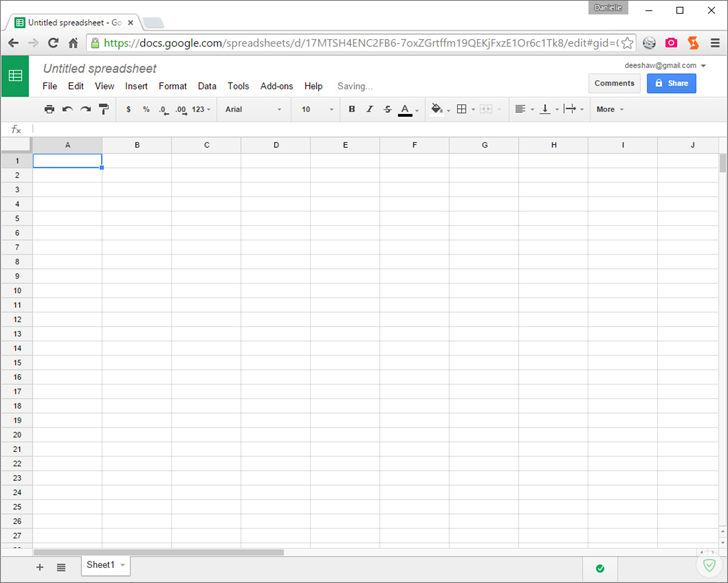Screen dimensions: 728x583
Task: Expand the More toolbar options
Action: pyautogui.click(x=610, y=109)
